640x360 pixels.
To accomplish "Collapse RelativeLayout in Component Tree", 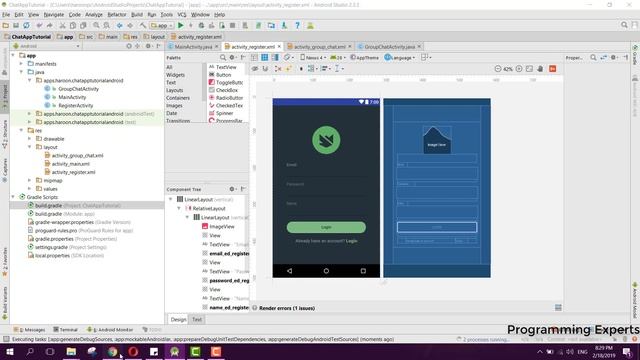I will (179, 208).
